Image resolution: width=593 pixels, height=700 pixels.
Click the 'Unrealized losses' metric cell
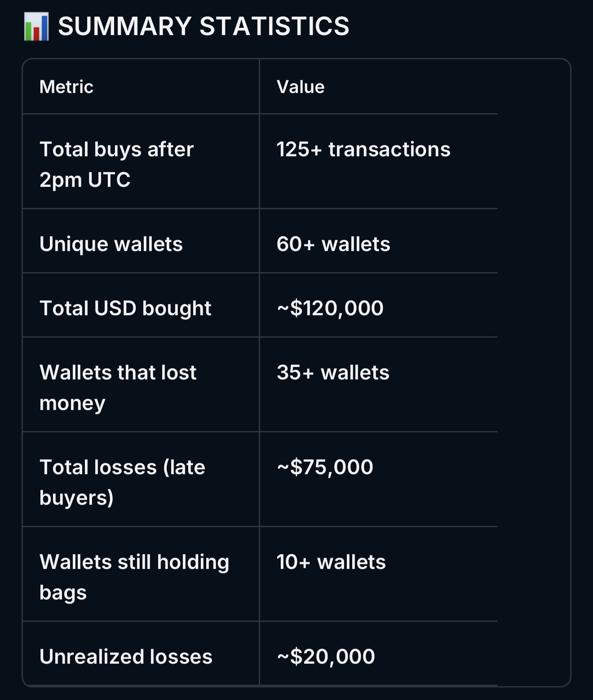point(126,657)
